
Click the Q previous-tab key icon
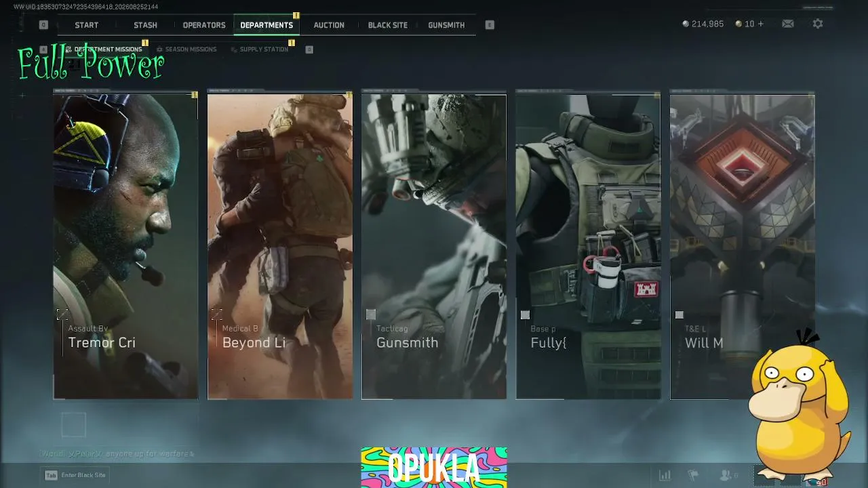tap(43, 25)
